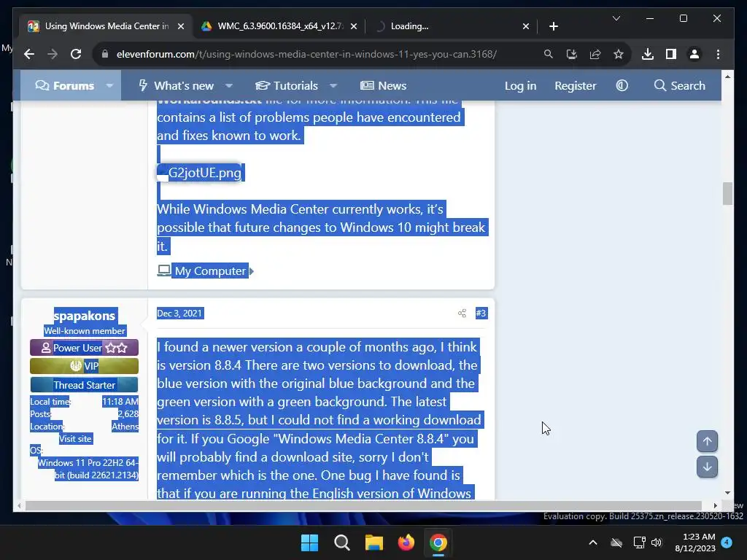Image resolution: width=747 pixels, height=560 pixels.
Task: Reload the elevenforum page
Action: pos(76,54)
